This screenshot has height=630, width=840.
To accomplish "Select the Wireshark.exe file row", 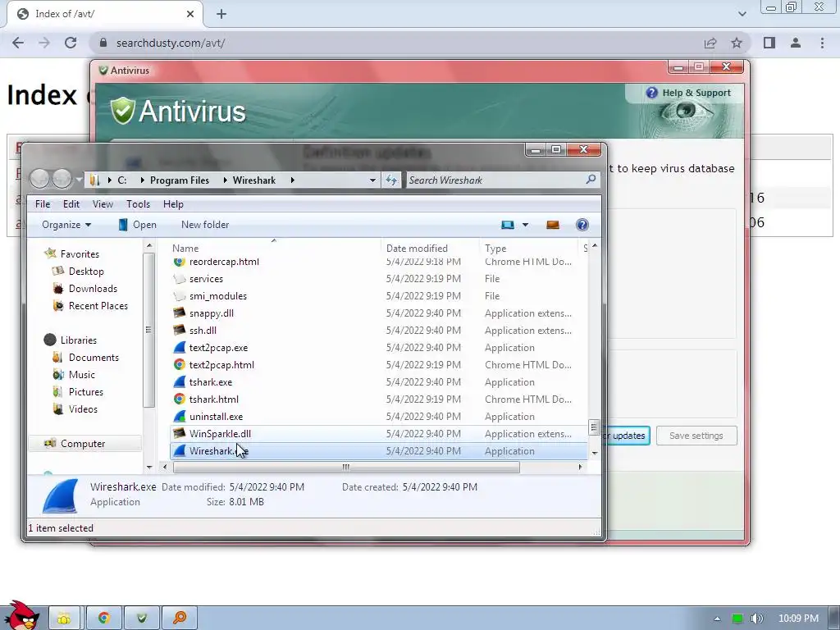I will pyautogui.click(x=379, y=451).
